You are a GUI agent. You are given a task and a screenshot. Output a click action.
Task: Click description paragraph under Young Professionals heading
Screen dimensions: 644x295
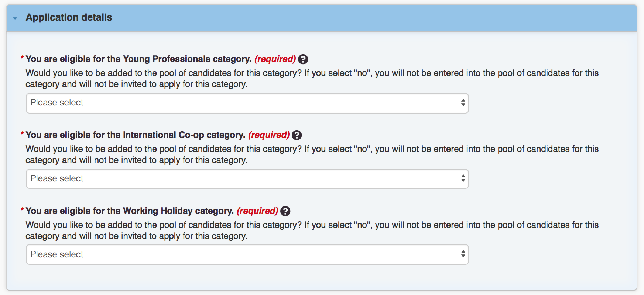tap(312, 79)
